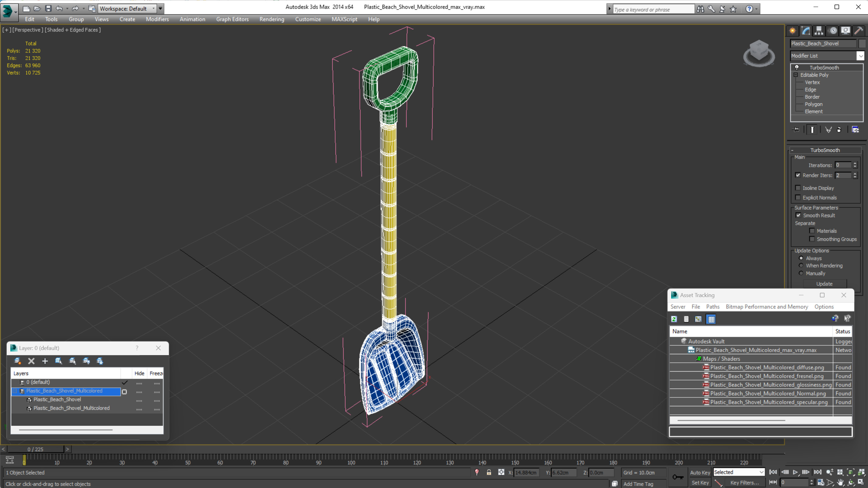
Task: Click the Key Filters button
Action: coord(745,483)
